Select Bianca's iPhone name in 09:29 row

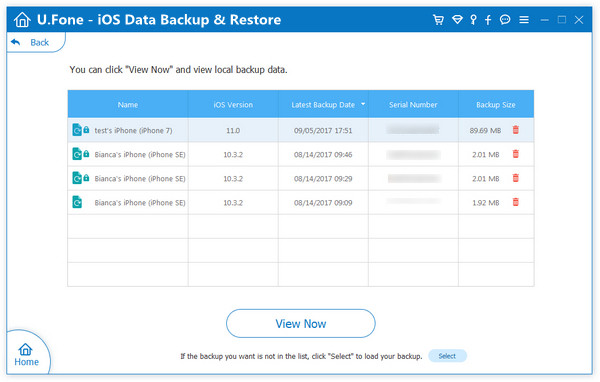(140, 179)
